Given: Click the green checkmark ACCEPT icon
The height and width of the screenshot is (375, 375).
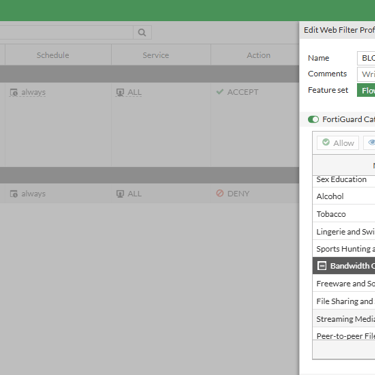Looking at the screenshot, I should click(x=220, y=91).
